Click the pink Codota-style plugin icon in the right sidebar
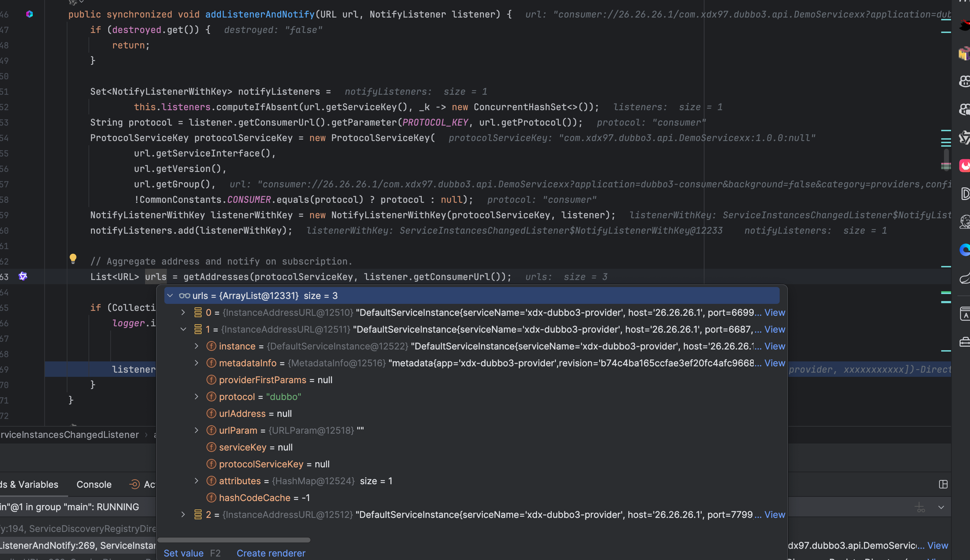The image size is (970, 560). (965, 166)
